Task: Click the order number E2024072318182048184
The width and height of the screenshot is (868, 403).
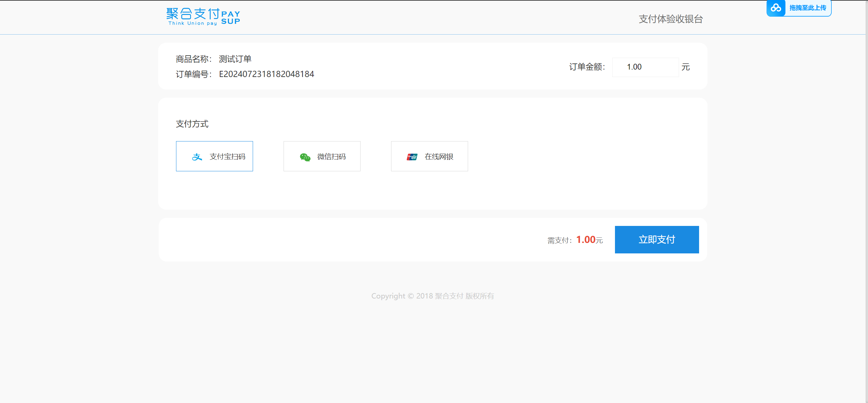Action: click(x=266, y=74)
